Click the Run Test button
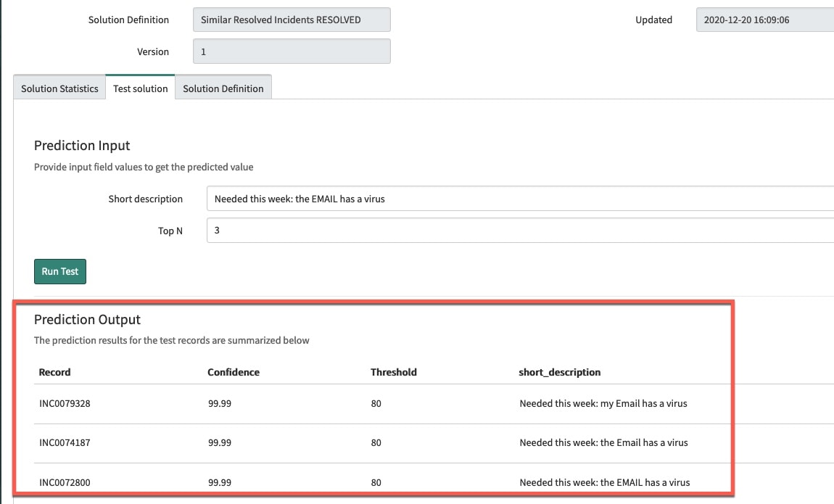 (59, 271)
